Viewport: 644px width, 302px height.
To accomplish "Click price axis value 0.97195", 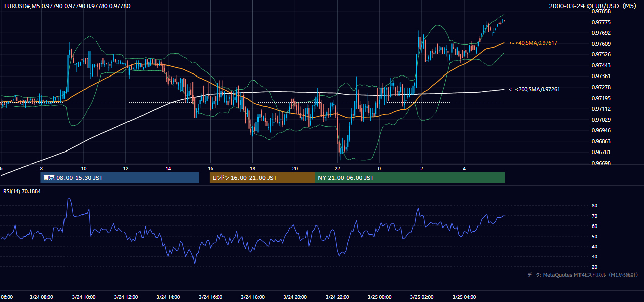I will 601,98.
